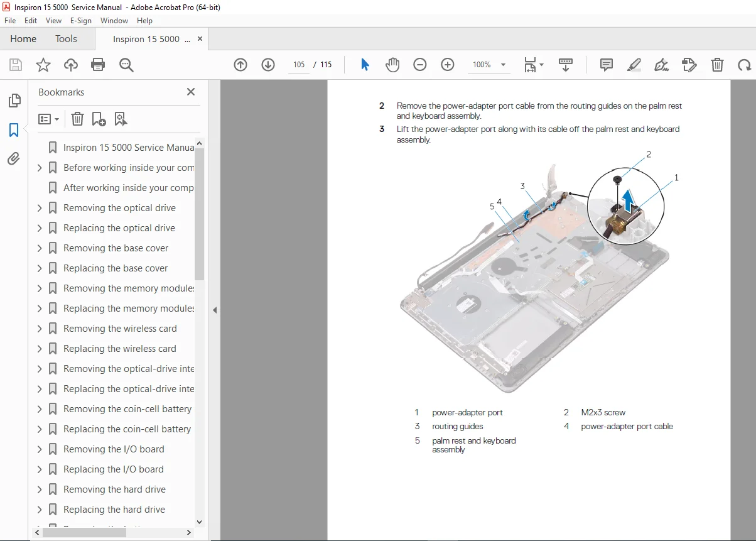Add a sticky note comment
Screen dimensions: 756x541
pos(607,65)
